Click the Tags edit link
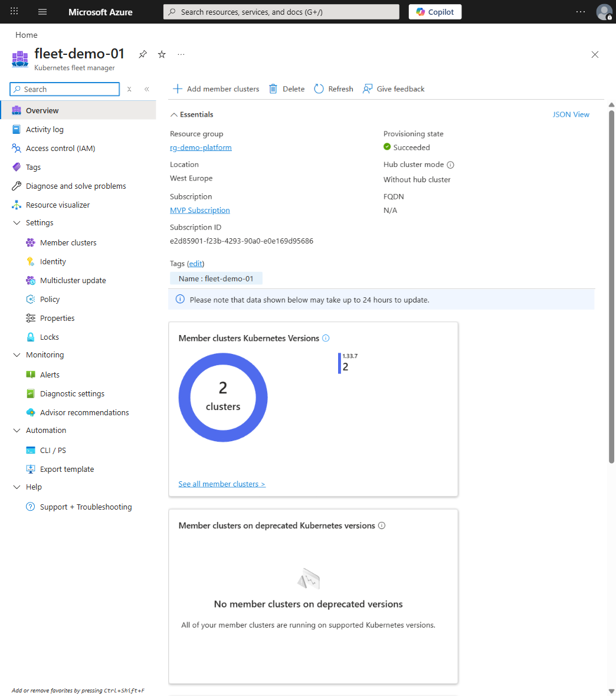Image resolution: width=616 pixels, height=696 pixels. point(195,264)
